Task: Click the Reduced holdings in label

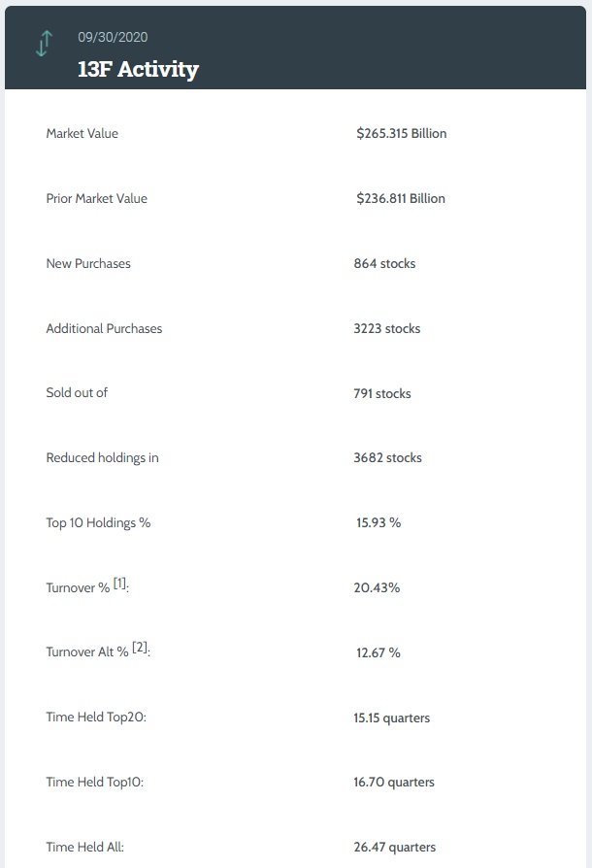Action: tap(102, 457)
